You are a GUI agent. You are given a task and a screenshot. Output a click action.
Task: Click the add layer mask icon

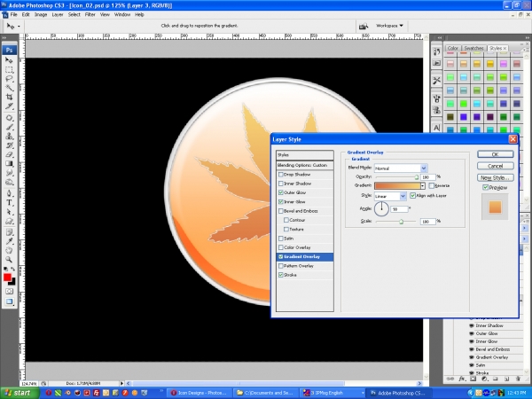click(x=473, y=379)
